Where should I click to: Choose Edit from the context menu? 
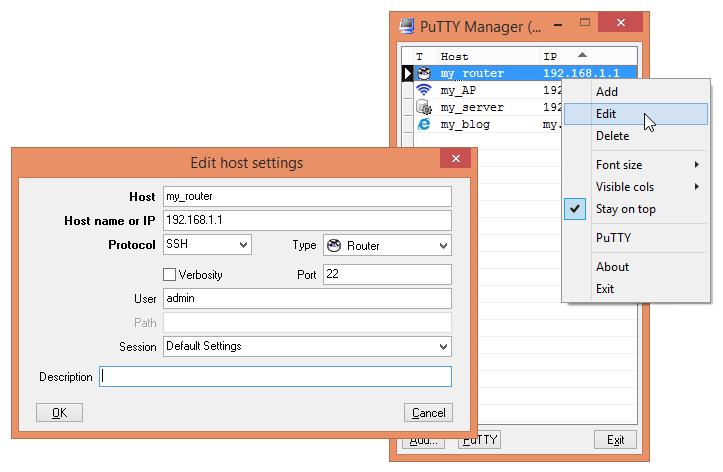click(635, 114)
